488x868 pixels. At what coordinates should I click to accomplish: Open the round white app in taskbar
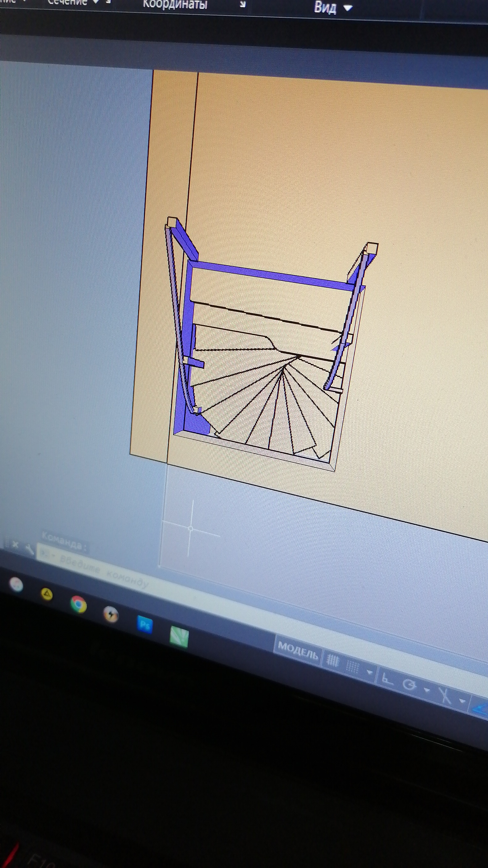click(x=17, y=585)
